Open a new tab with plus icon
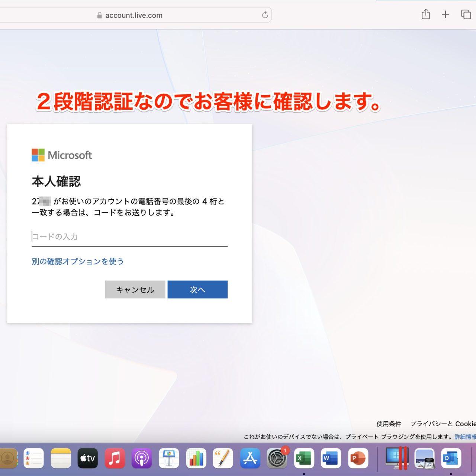Viewport: 476px width, 476px height. coord(446,15)
